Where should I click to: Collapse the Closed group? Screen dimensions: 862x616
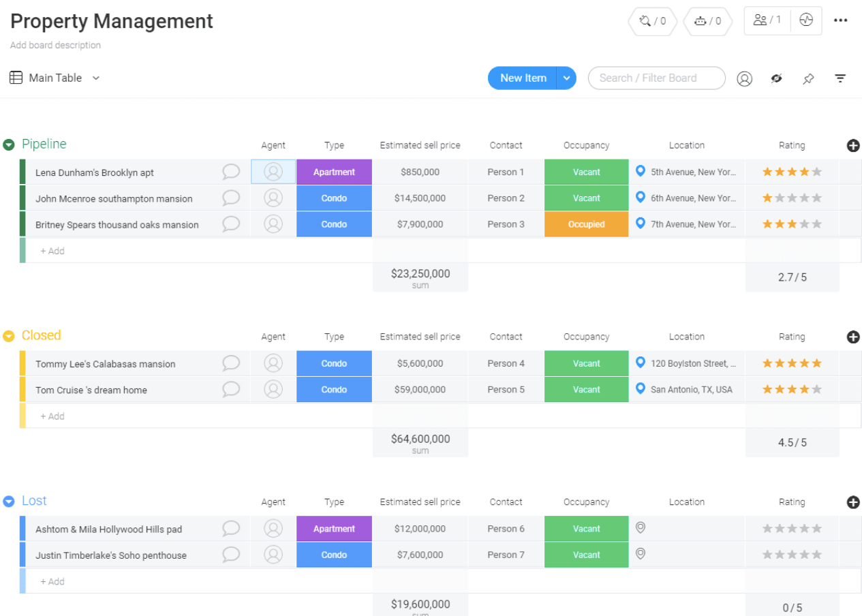pyautogui.click(x=9, y=336)
